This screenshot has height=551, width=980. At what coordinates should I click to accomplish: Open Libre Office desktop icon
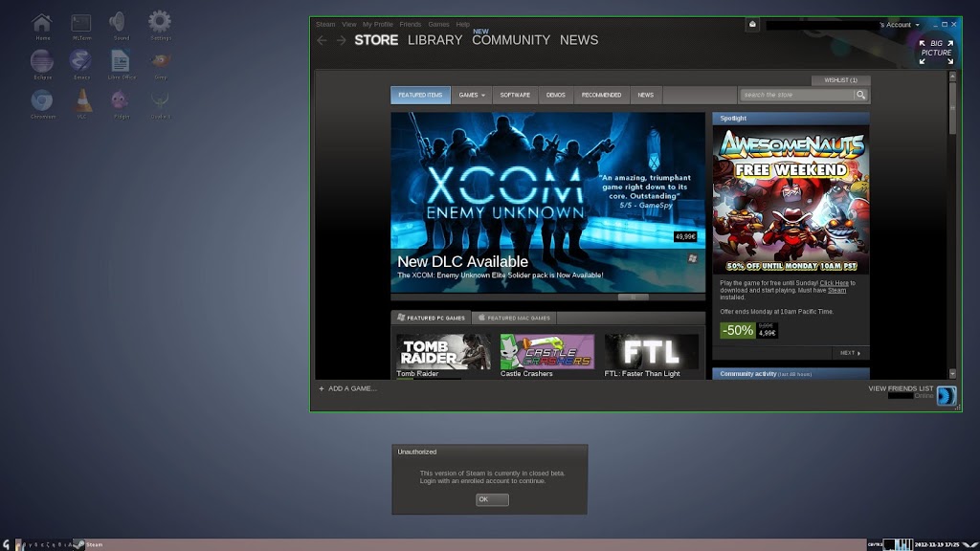121,65
